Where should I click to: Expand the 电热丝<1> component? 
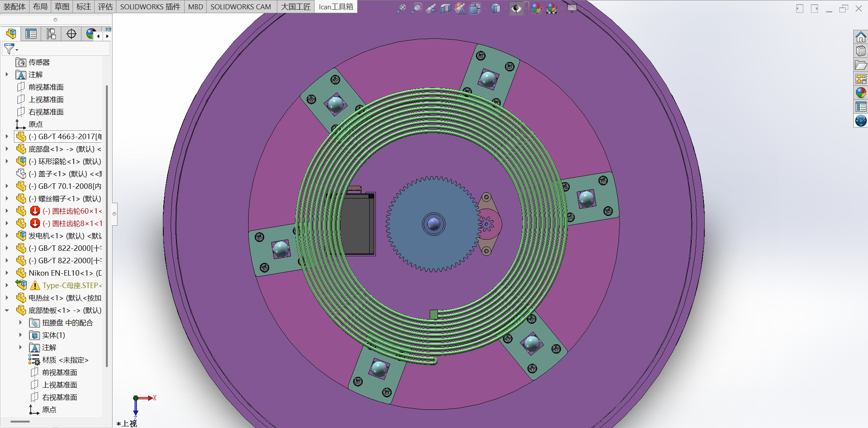(x=7, y=298)
